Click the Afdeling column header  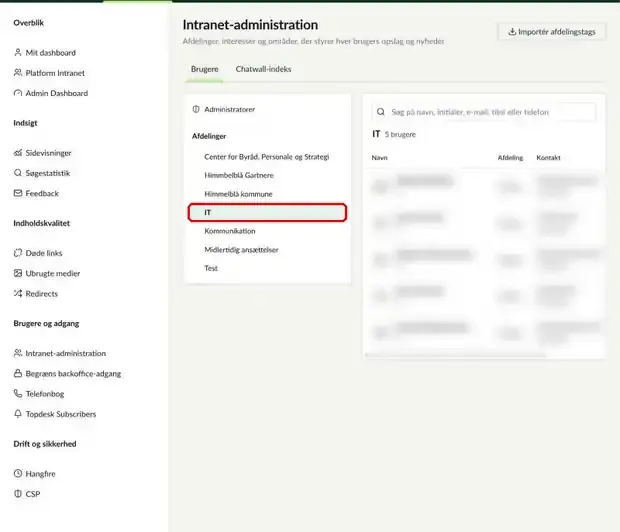pos(510,157)
